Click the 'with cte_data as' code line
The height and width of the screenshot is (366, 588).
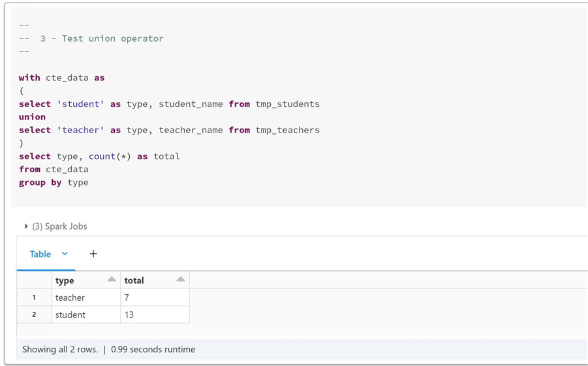(x=61, y=78)
